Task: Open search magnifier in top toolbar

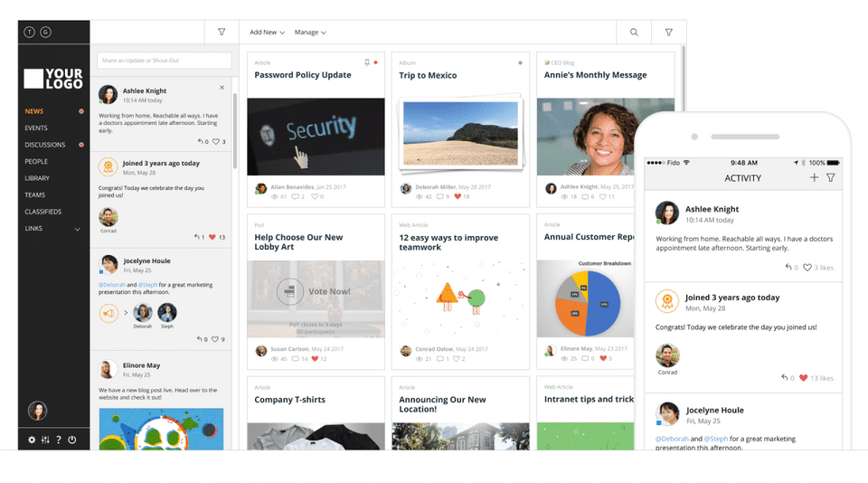Action: [634, 33]
